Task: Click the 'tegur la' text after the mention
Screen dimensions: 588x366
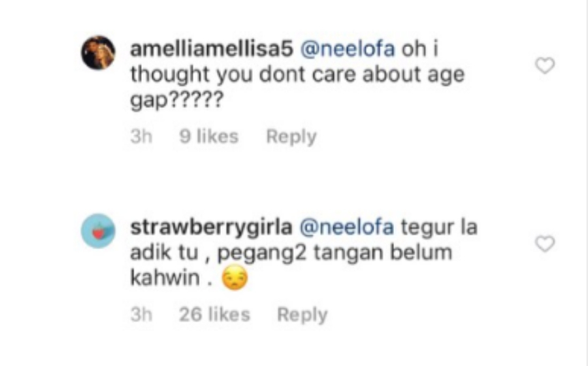Action: pyautogui.click(x=439, y=227)
